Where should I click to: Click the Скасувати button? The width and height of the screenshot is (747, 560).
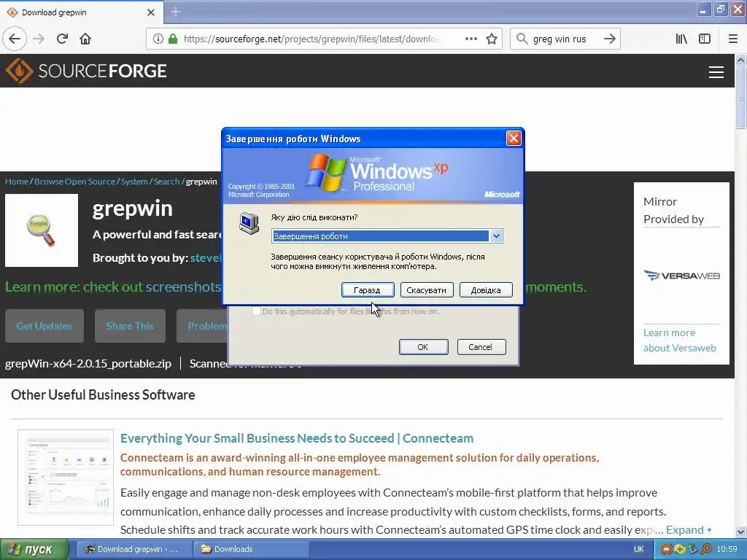(426, 290)
